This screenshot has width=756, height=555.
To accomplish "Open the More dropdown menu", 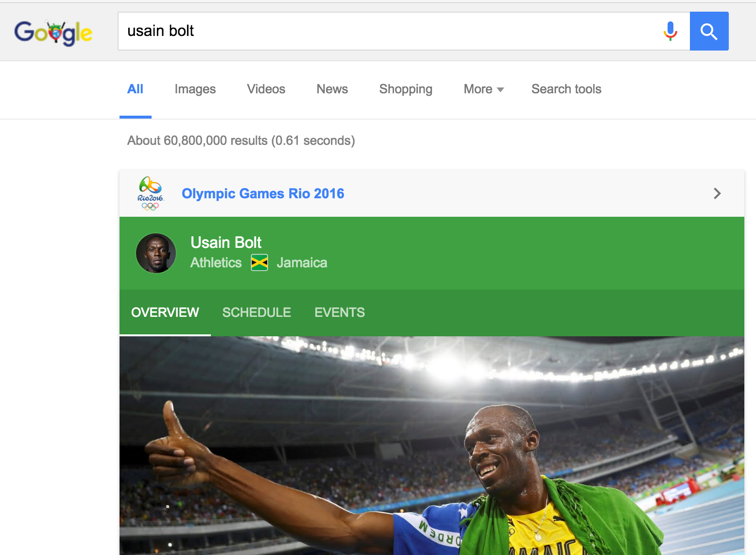I will click(484, 89).
